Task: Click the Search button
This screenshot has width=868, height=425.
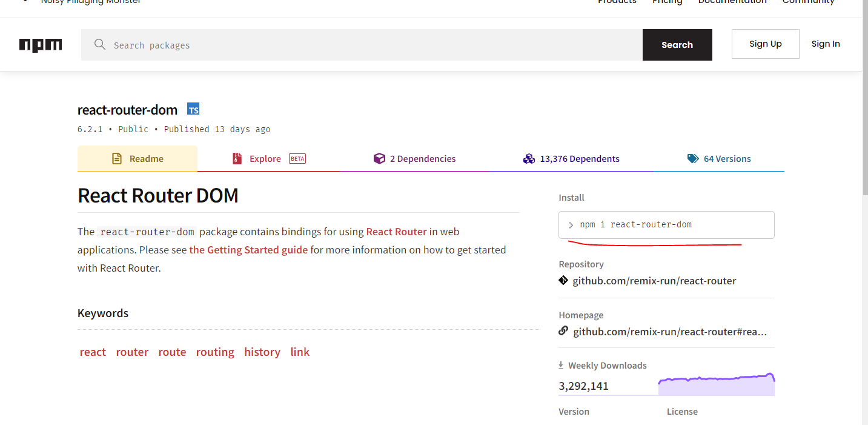Action: [677, 45]
